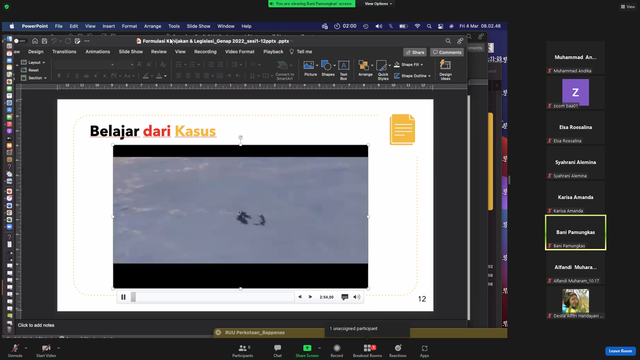Open Shape Fill dropdown

409,64
